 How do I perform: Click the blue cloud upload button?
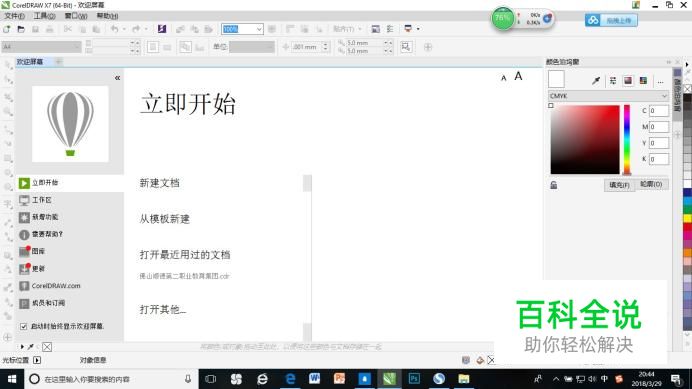point(611,20)
